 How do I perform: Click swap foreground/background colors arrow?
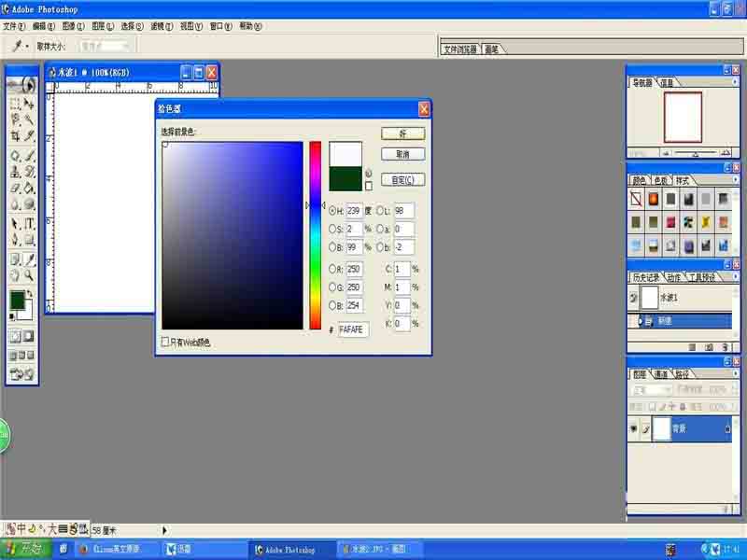pos(30,293)
